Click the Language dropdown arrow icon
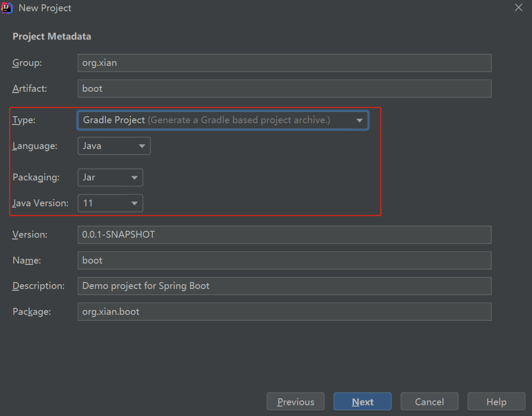Viewport: 532px width, 416px height. coord(142,146)
